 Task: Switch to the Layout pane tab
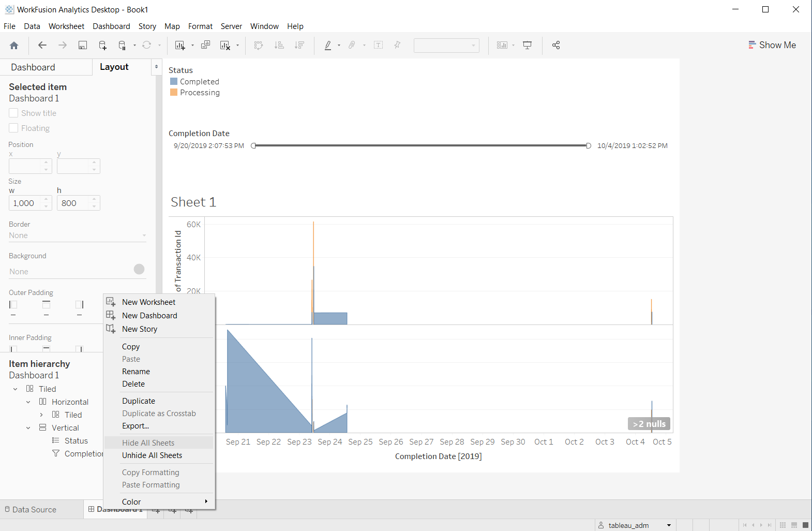tap(114, 67)
